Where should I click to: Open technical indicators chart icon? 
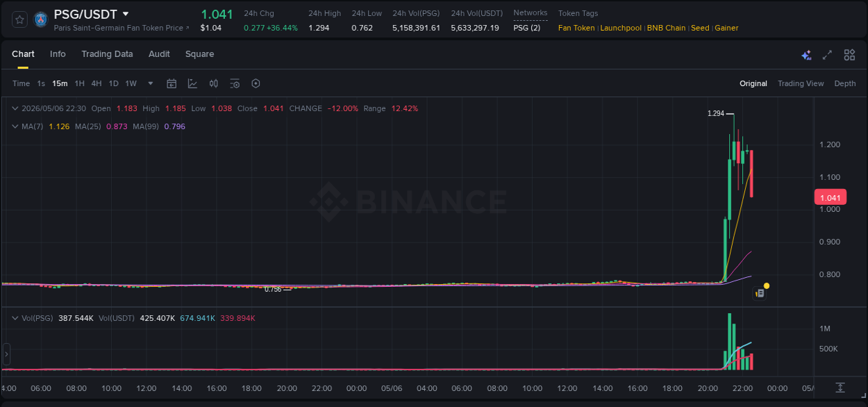[192, 83]
